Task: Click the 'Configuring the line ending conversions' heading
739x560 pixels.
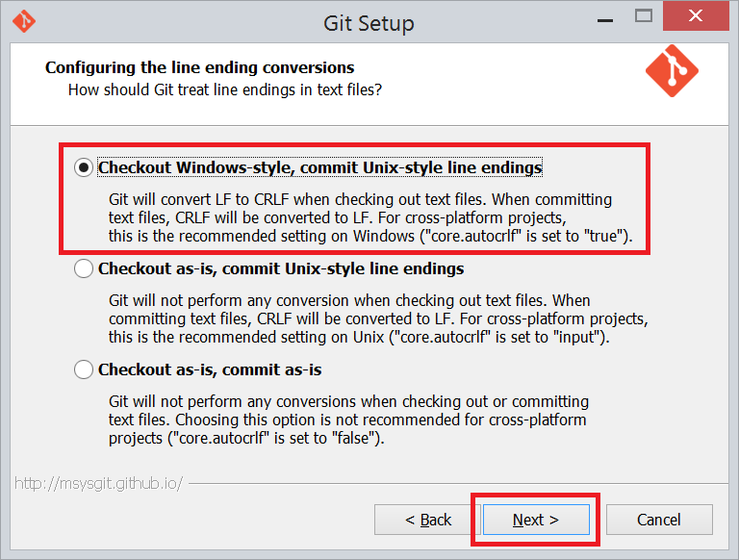Action: (x=200, y=68)
